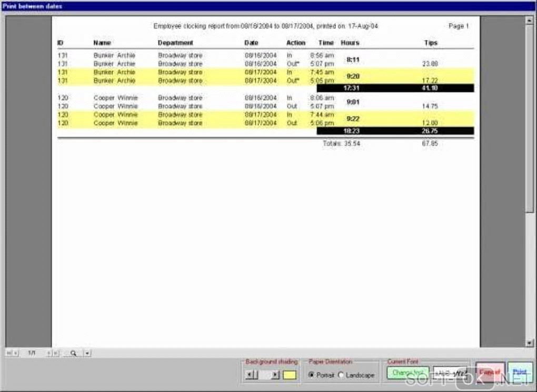
Task: Click the 7:45 am time entry
Action: coord(322,72)
